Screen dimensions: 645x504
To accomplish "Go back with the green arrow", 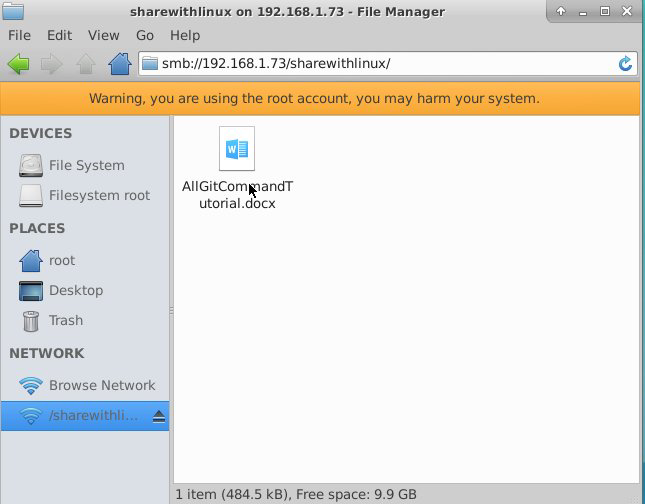I will point(19,64).
